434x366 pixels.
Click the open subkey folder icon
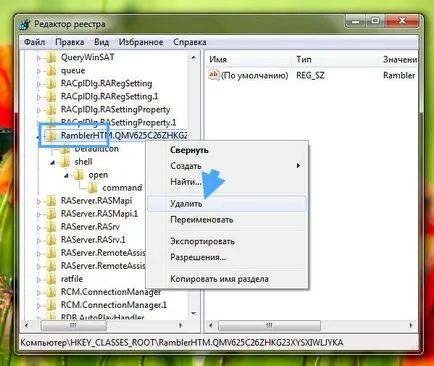(x=79, y=175)
